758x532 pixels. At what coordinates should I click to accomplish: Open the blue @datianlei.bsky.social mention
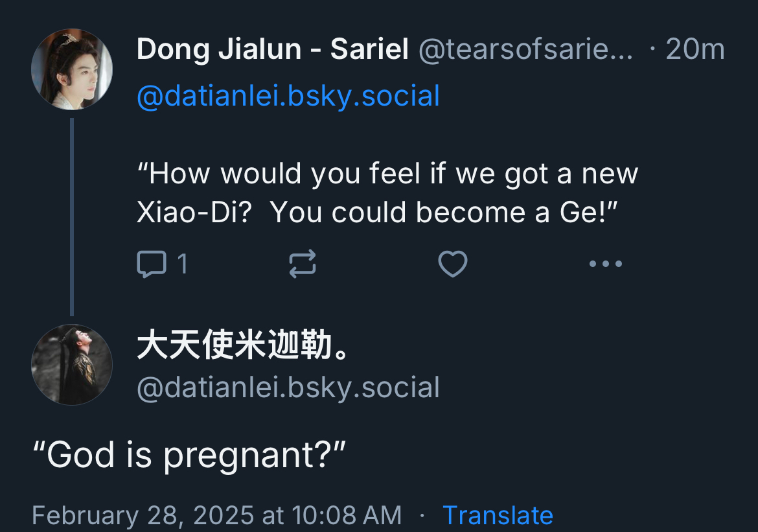[x=288, y=96]
